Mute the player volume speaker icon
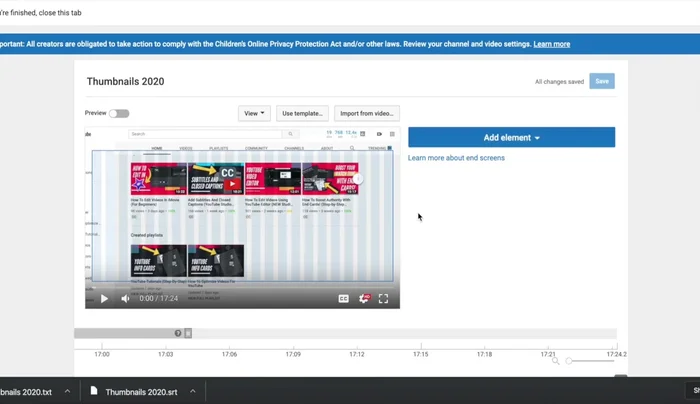Viewport: 700px width, 404px height. click(x=126, y=298)
